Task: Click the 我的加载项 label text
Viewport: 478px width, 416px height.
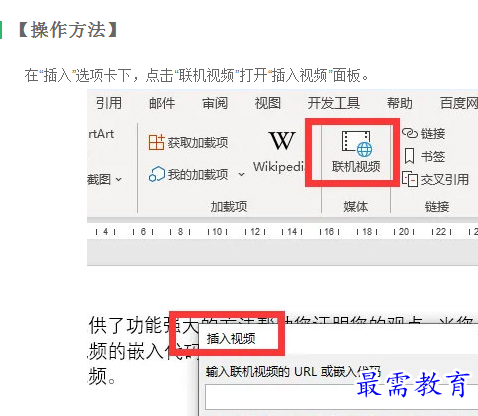Action: [198, 174]
